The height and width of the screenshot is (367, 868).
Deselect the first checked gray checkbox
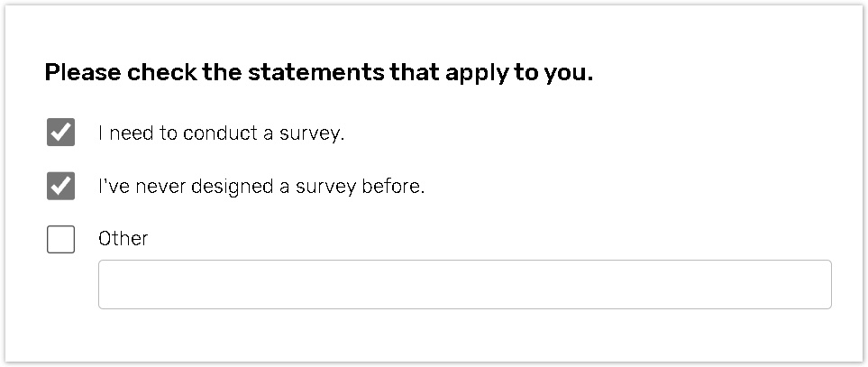click(x=60, y=133)
